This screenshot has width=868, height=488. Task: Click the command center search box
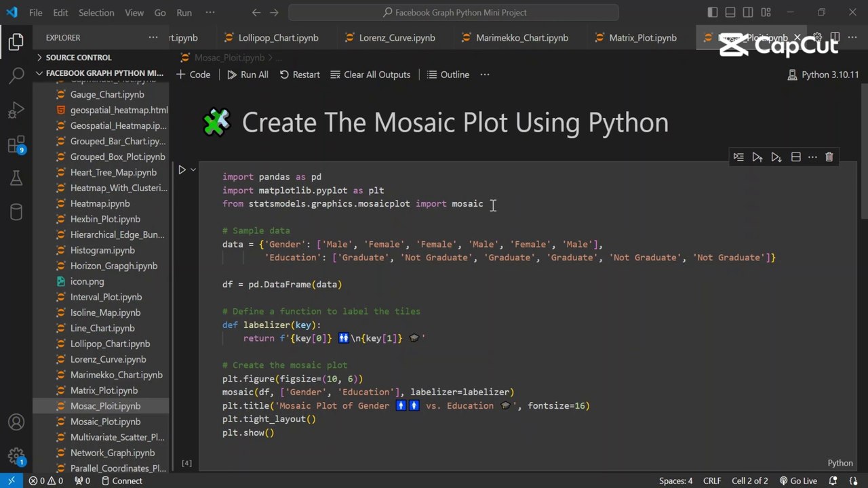[454, 12]
